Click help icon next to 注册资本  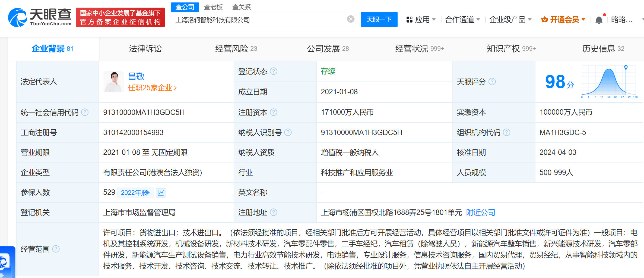coord(274,112)
